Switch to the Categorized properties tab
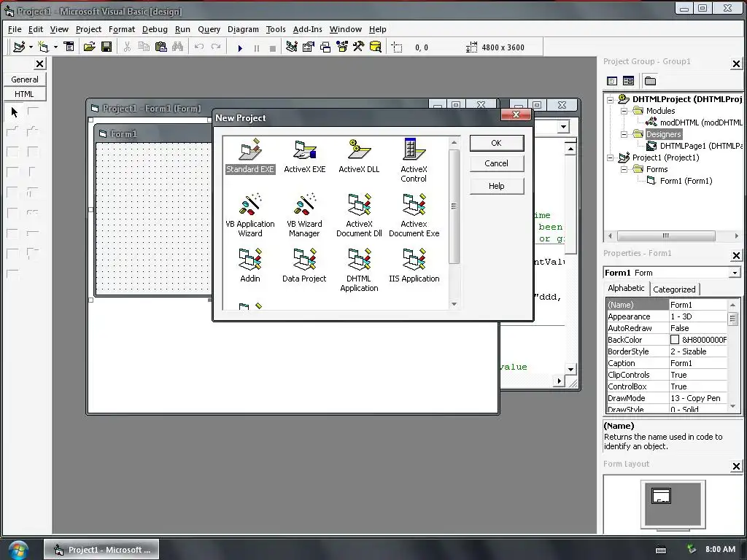This screenshot has width=747, height=560. click(674, 289)
